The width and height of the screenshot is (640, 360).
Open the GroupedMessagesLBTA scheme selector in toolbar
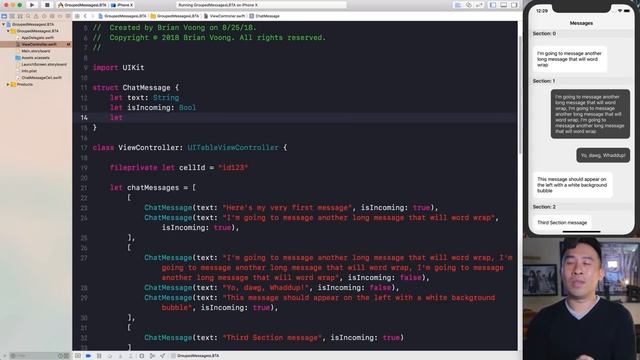(x=83, y=5)
